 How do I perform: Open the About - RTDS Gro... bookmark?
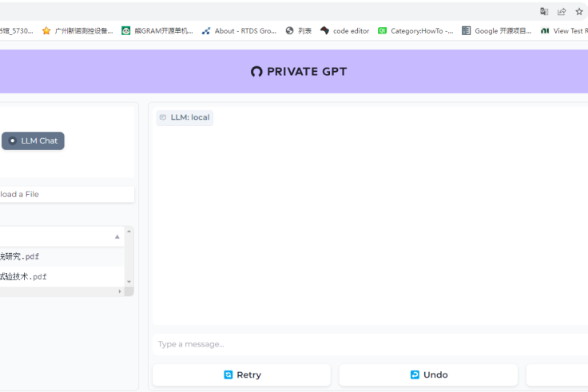coord(239,31)
